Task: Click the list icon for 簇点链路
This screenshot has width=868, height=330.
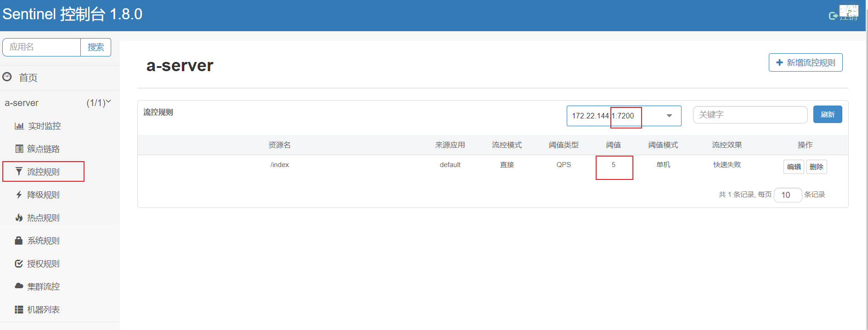Action: [19, 149]
